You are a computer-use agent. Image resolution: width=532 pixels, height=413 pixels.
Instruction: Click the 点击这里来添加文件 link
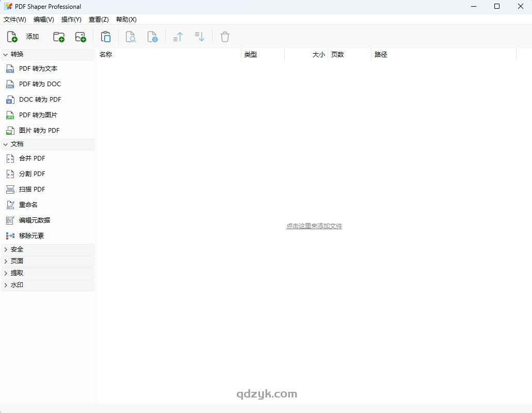click(x=314, y=226)
